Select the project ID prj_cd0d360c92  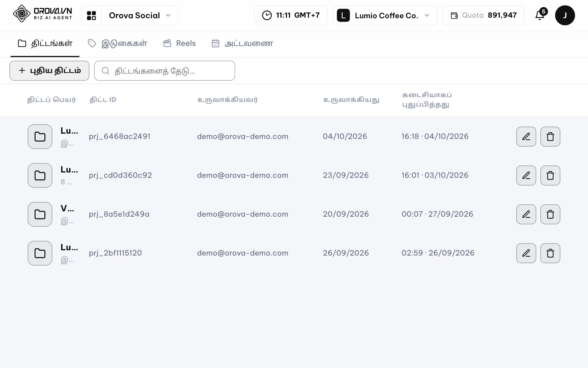(x=121, y=175)
